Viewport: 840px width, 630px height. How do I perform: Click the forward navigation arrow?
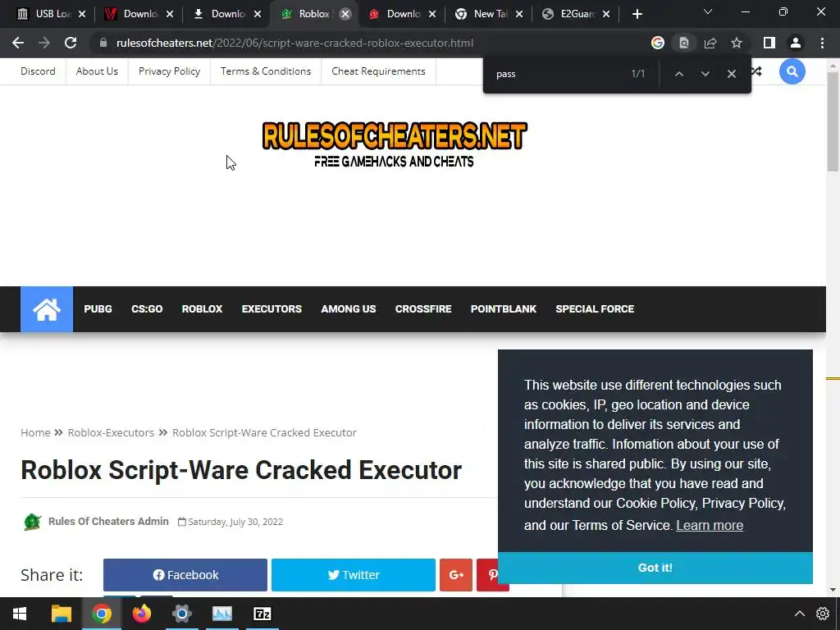[44, 43]
